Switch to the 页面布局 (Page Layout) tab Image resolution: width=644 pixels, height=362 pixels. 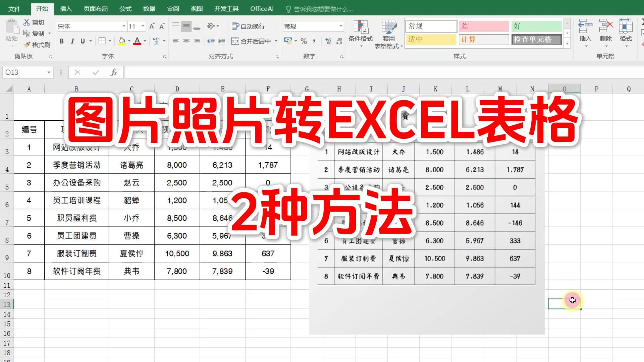96,9
